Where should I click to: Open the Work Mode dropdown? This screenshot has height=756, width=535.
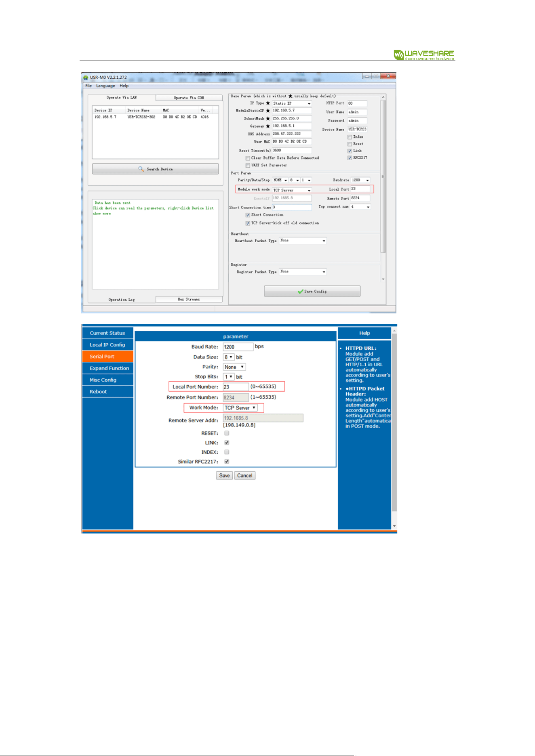coord(240,408)
